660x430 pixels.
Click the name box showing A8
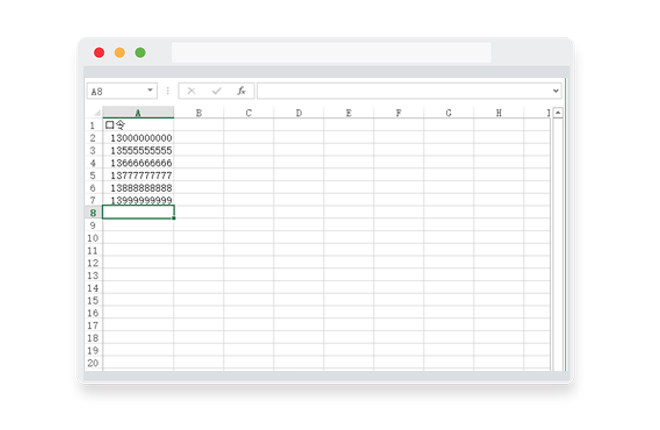pyautogui.click(x=117, y=91)
